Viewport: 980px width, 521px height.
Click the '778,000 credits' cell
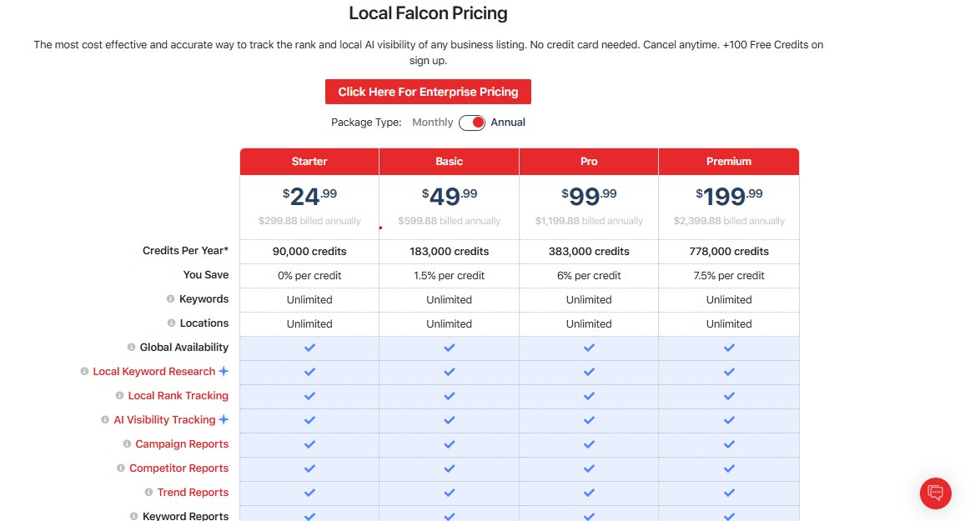click(729, 251)
